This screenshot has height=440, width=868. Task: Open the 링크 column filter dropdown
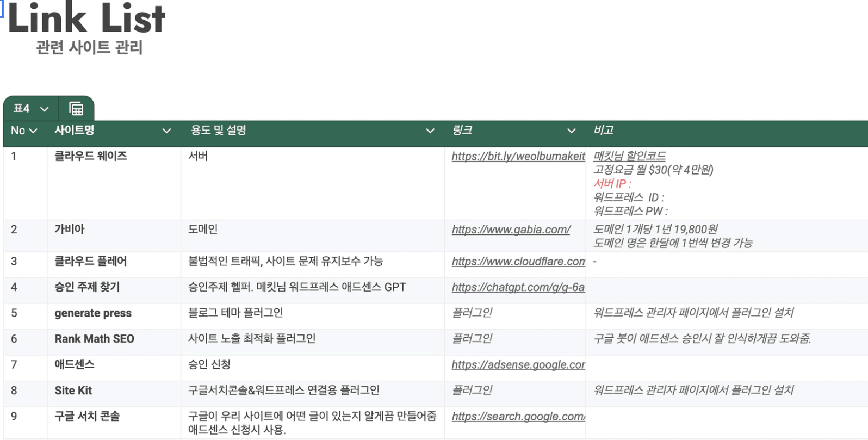(571, 131)
